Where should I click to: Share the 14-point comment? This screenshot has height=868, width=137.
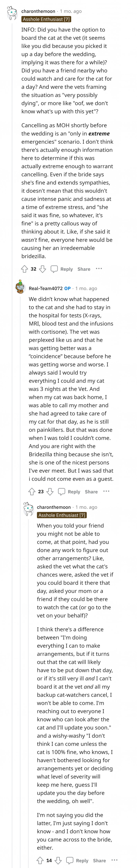tap(99, 860)
